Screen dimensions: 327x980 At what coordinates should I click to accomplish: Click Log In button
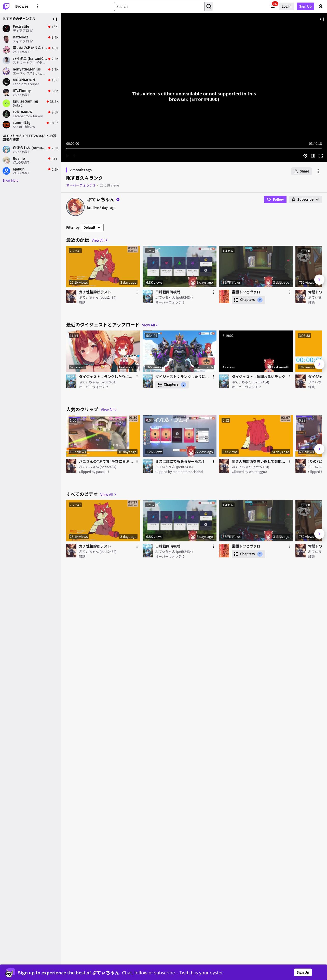pyautogui.click(x=286, y=6)
